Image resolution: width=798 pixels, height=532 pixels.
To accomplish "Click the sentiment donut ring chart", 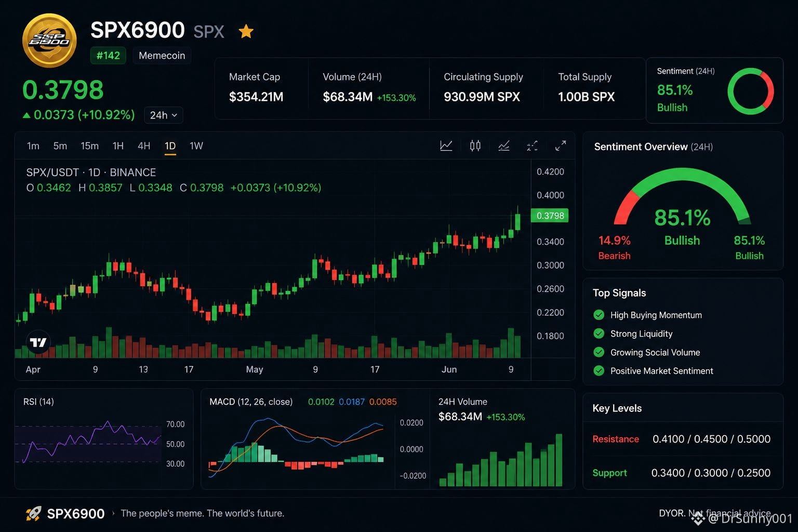I will 751,91.
